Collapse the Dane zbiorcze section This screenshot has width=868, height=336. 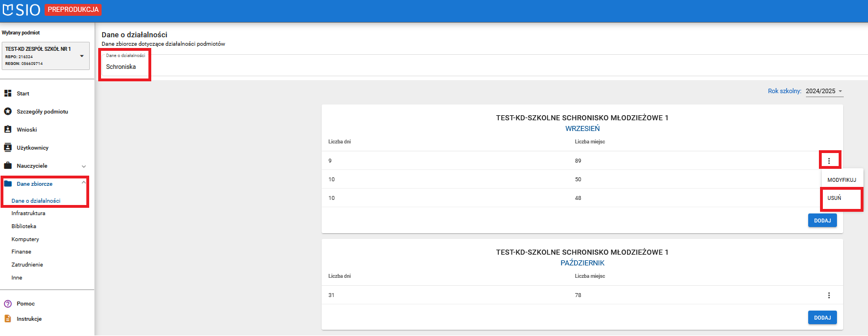tap(84, 182)
